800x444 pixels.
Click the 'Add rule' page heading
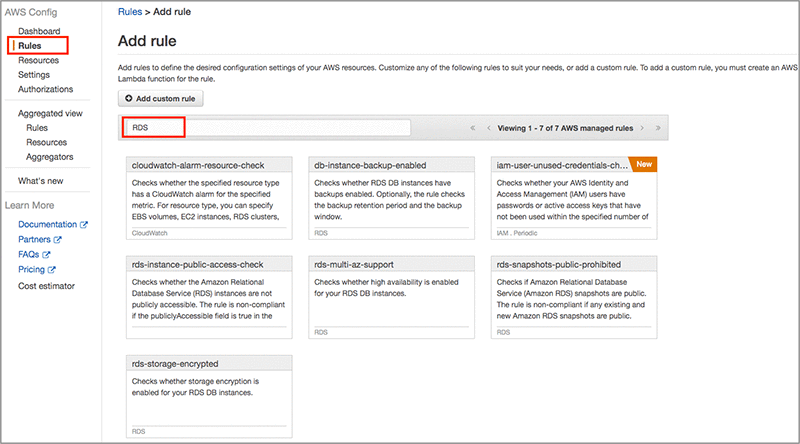click(147, 41)
